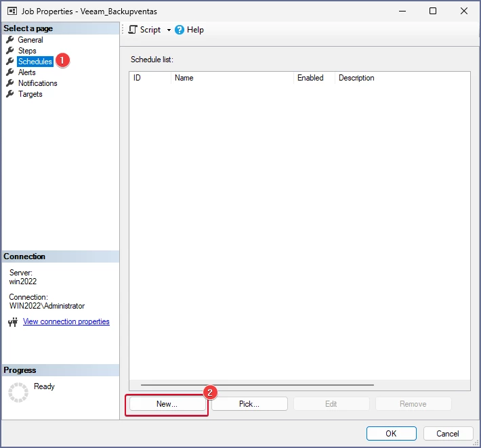This screenshot has height=448, width=481.
Task: Click the Description column header
Action: click(x=402, y=78)
